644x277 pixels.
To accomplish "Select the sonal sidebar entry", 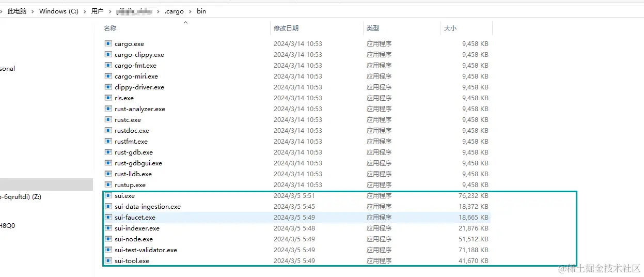I will click(8, 68).
